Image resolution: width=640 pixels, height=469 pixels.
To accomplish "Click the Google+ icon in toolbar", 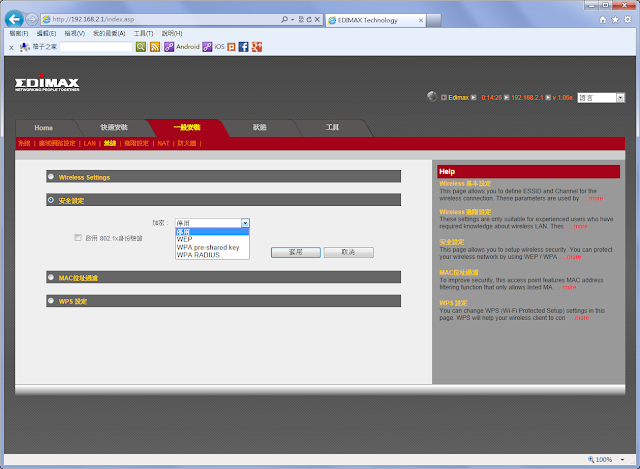I will [x=257, y=47].
